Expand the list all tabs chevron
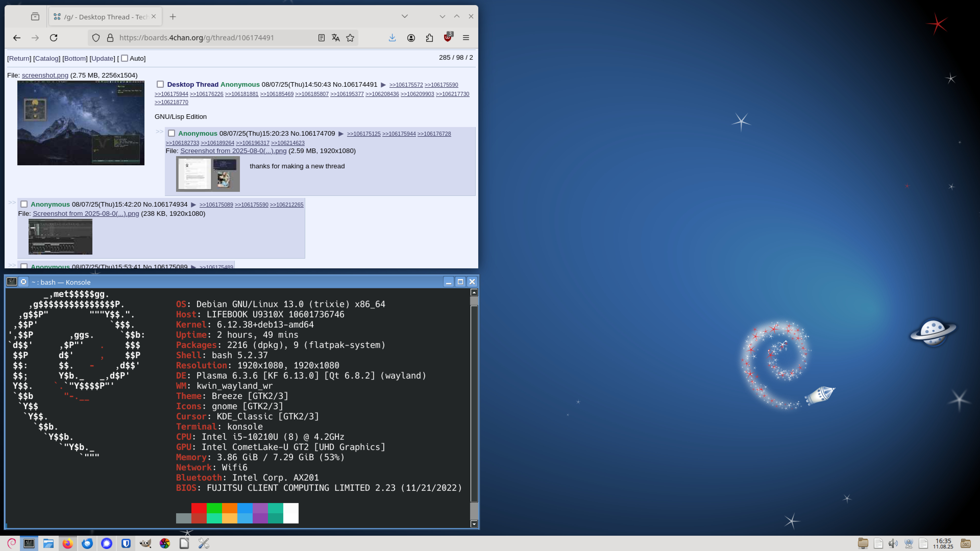 coord(405,16)
